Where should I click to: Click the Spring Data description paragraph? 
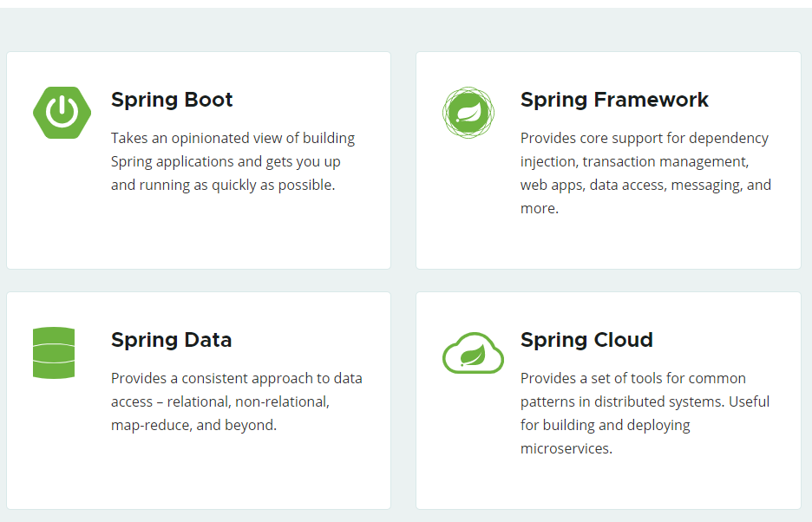[x=236, y=401]
